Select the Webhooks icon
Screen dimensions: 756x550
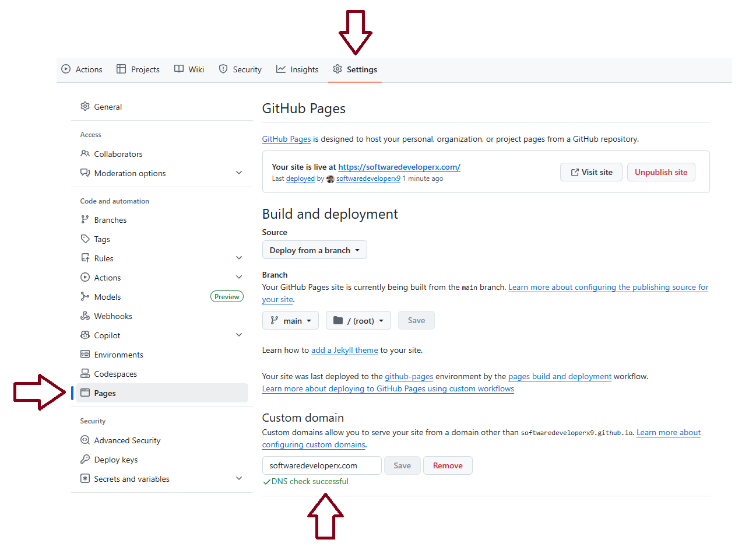(85, 316)
